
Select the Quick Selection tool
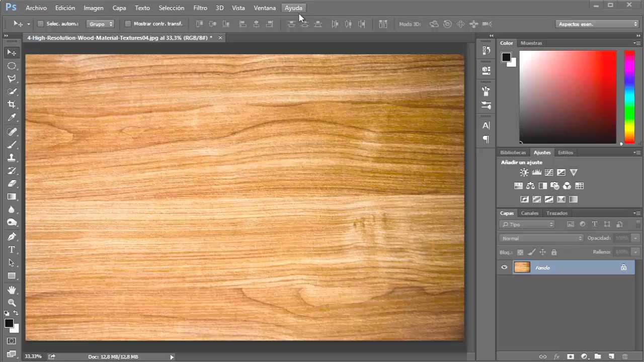[x=12, y=92]
